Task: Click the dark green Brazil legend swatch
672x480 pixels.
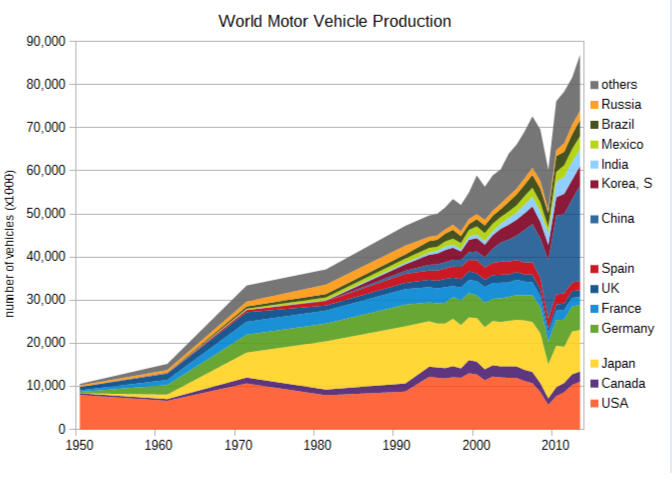Action: pos(593,124)
